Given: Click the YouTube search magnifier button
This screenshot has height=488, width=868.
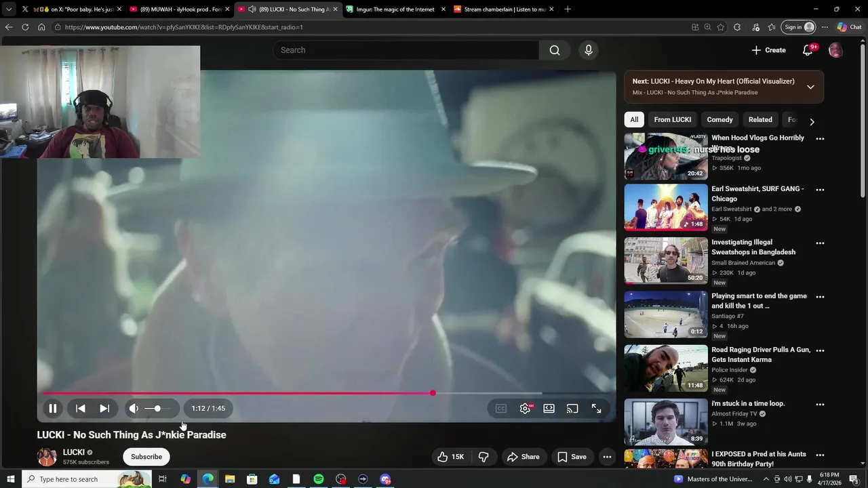Looking at the screenshot, I should pyautogui.click(x=555, y=50).
